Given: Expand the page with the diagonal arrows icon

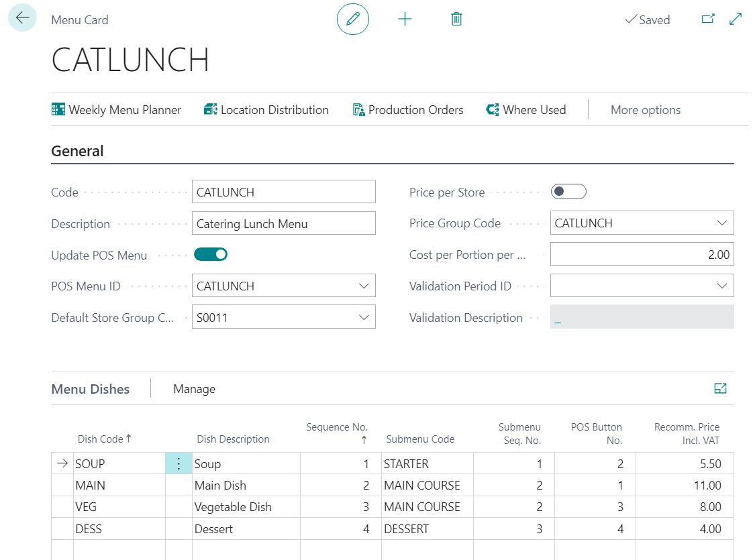Looking at the screenshot, I should (x=736, y=19).
